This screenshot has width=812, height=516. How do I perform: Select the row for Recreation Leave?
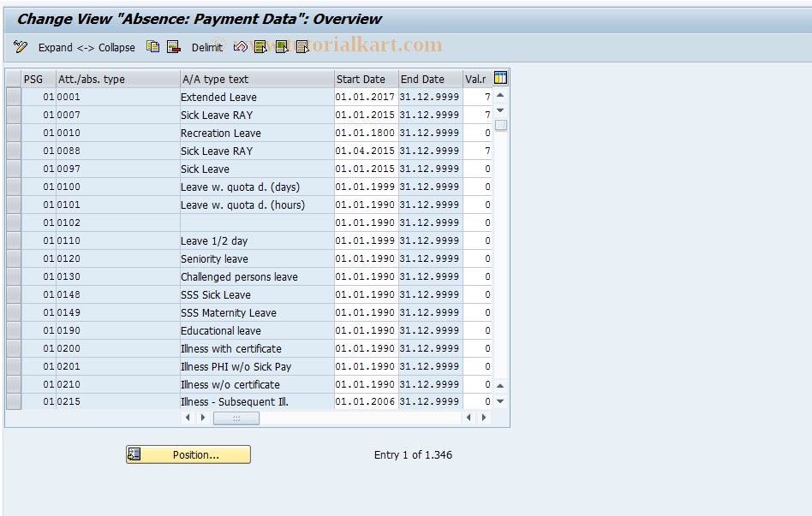[14, 133]
